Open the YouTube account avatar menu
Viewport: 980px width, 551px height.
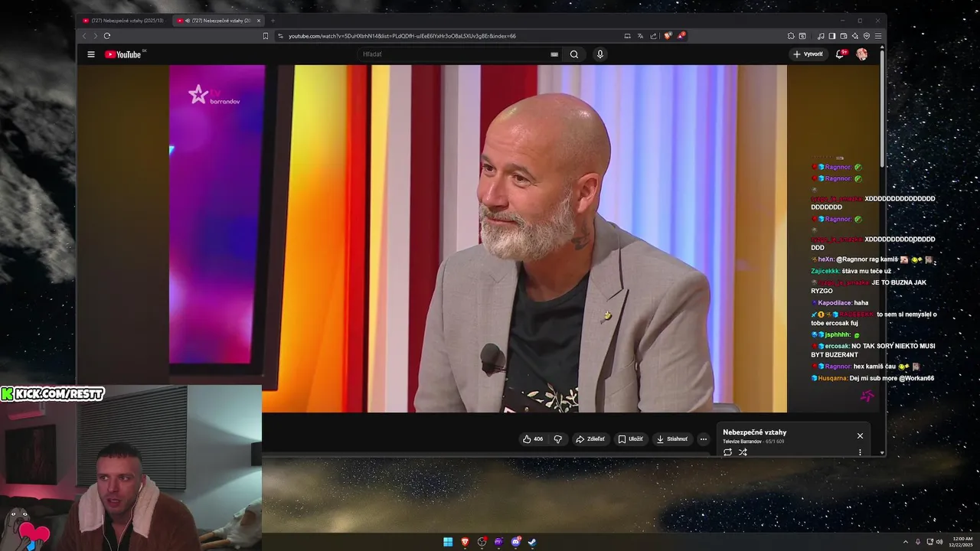[862, 54]
